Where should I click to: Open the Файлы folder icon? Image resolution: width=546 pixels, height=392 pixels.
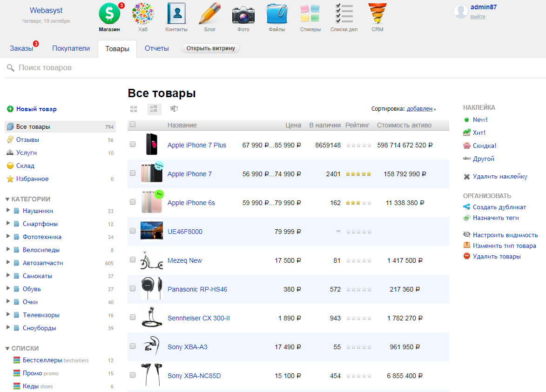point(277,14)
